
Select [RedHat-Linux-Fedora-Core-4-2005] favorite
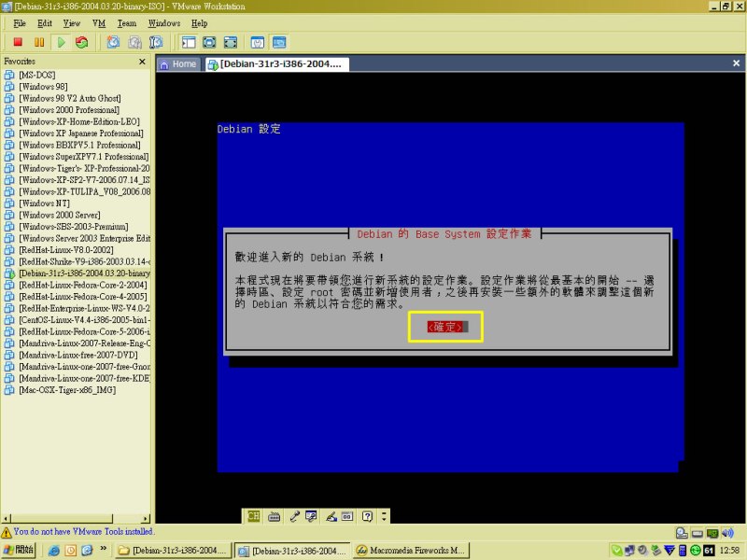coord(83,297)
